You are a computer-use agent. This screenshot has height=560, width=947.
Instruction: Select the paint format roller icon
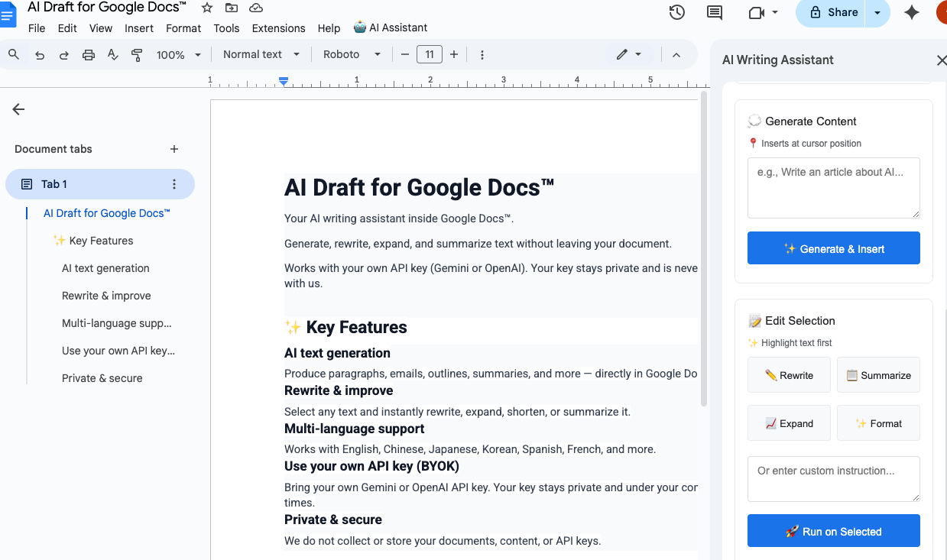[x=138, y=55]
